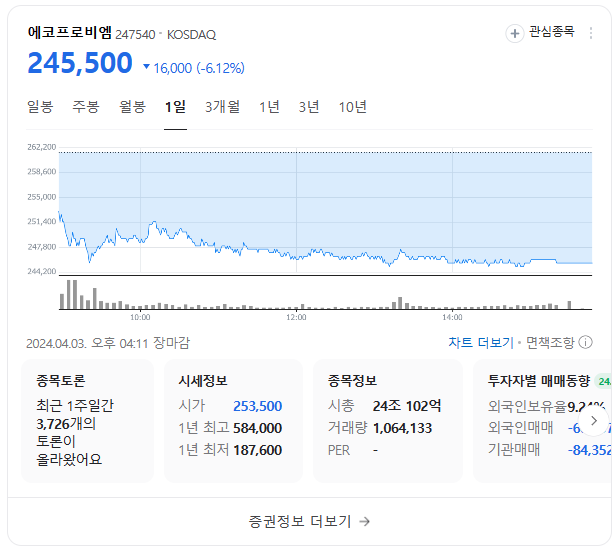Click the 12:00 time axis label
Viewport: 614px width, 557px height.
(x=296, y=317)
